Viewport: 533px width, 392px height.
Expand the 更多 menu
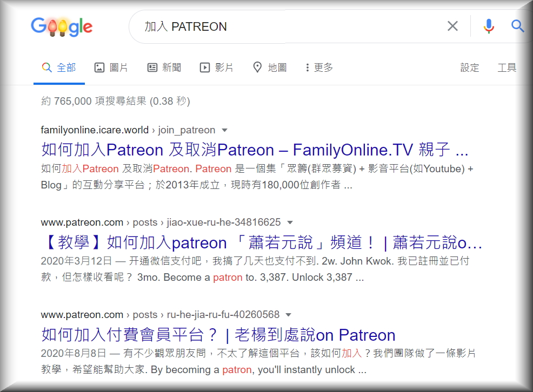point(319,67)
